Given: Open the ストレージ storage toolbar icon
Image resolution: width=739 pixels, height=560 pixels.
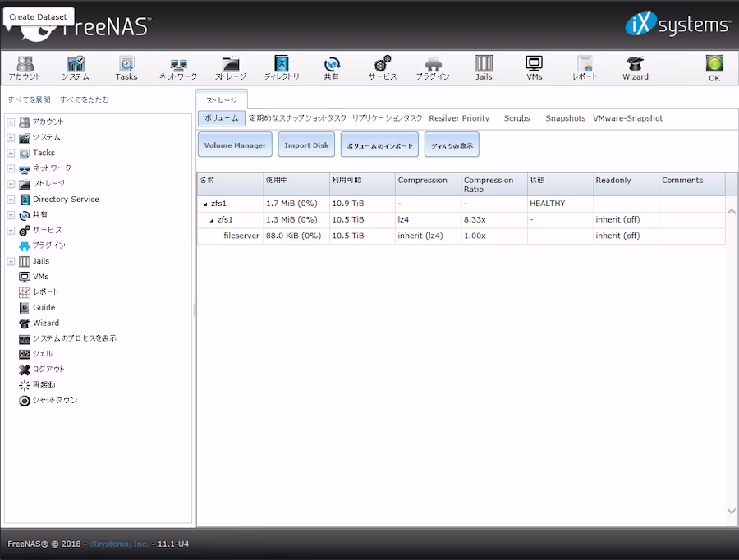Looking at the screenshot, I should point(231,68).
